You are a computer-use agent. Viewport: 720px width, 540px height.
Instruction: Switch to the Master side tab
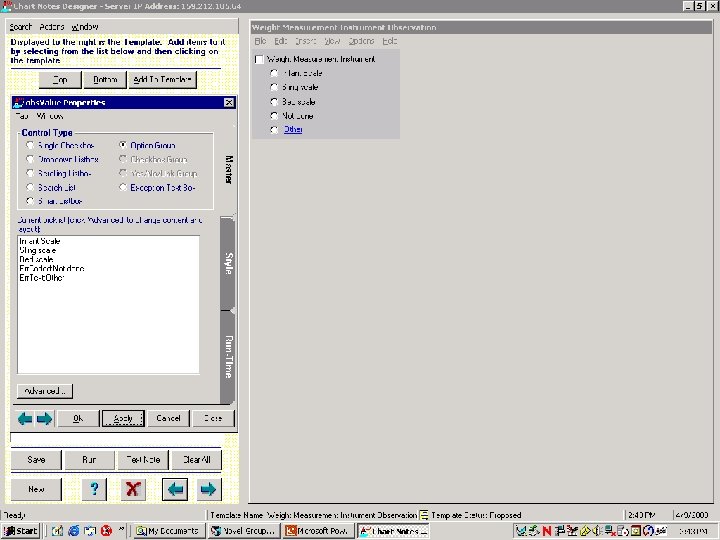[229, 169]
